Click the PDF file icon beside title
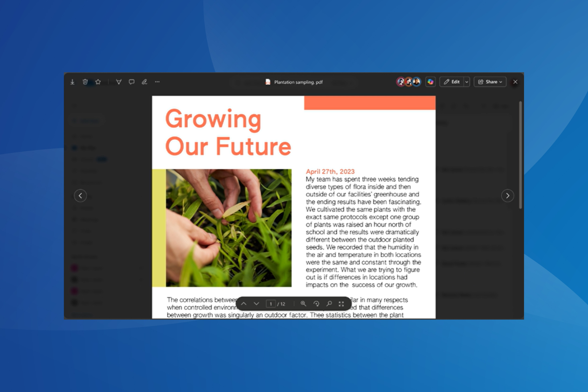This screenshot has height=392, width=588. 268,82
